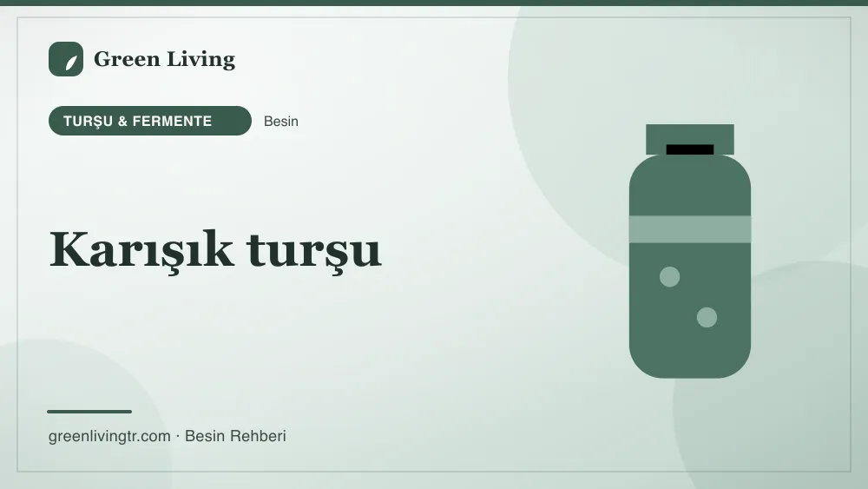
Task: Click the Green Living brand name
Action: 164,59
